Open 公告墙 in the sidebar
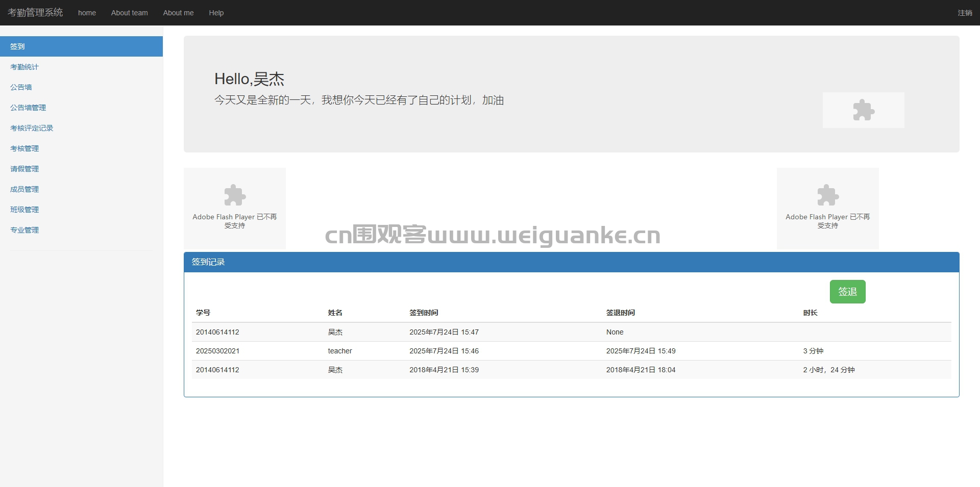 click(81, 87)
